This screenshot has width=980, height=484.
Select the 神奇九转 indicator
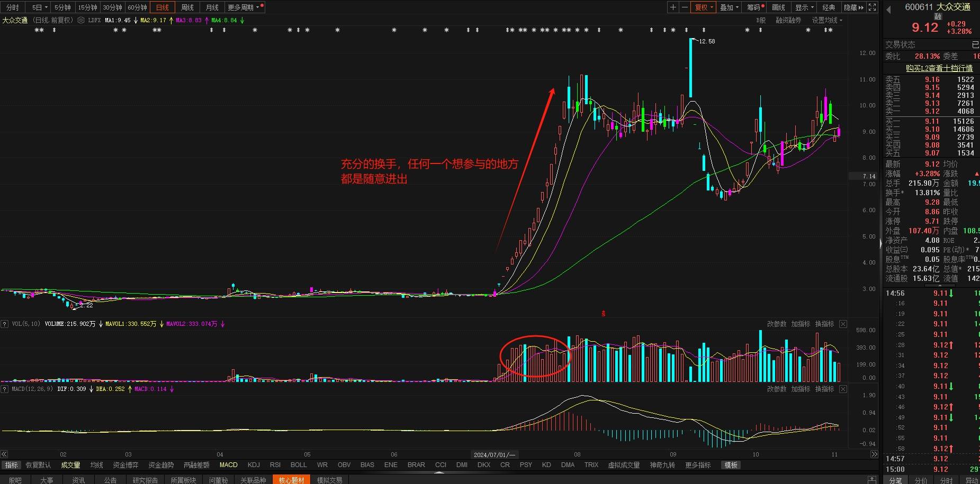pyautogui.click(x=662, y=465)
